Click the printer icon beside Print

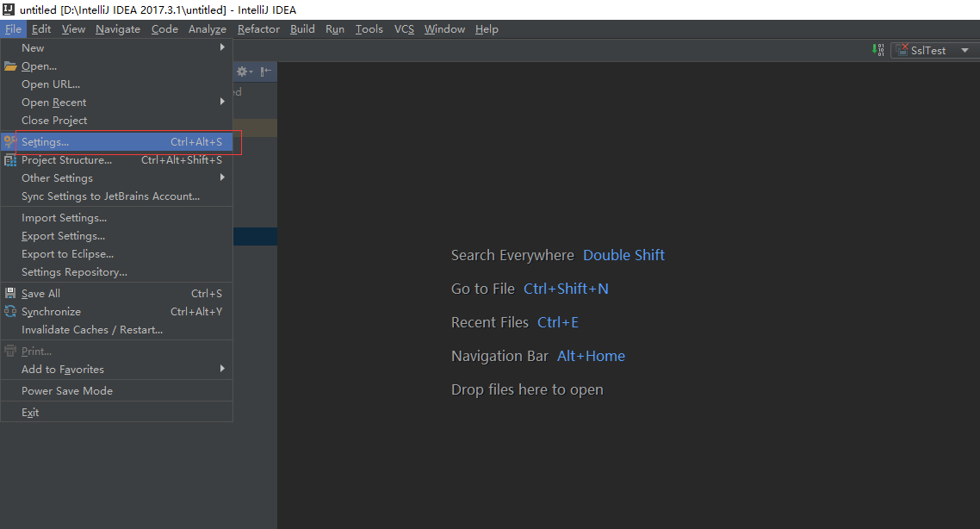click(x=10, y=351)
